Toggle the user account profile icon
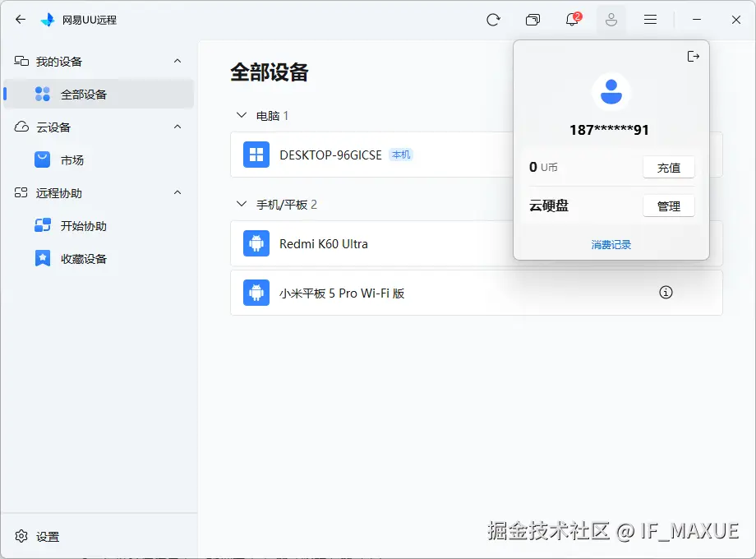Image resolution: width=756 pixels, height=559 pixels. pos(611,20)
